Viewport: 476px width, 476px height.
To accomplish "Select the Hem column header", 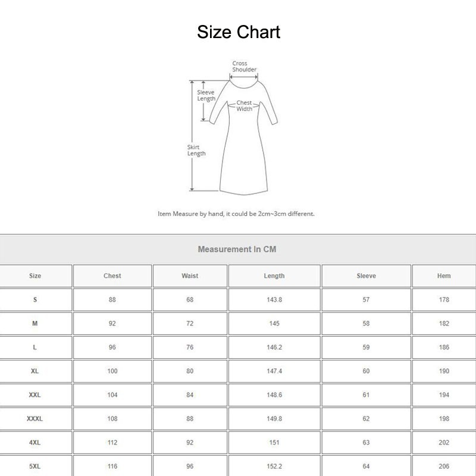I will click(x=444, y=276).
